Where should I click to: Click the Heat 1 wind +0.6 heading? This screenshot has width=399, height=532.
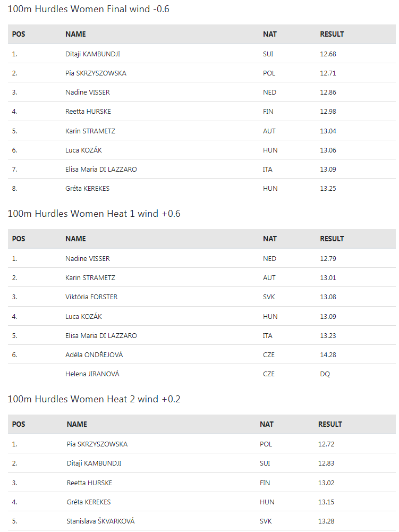pos(94,214)
